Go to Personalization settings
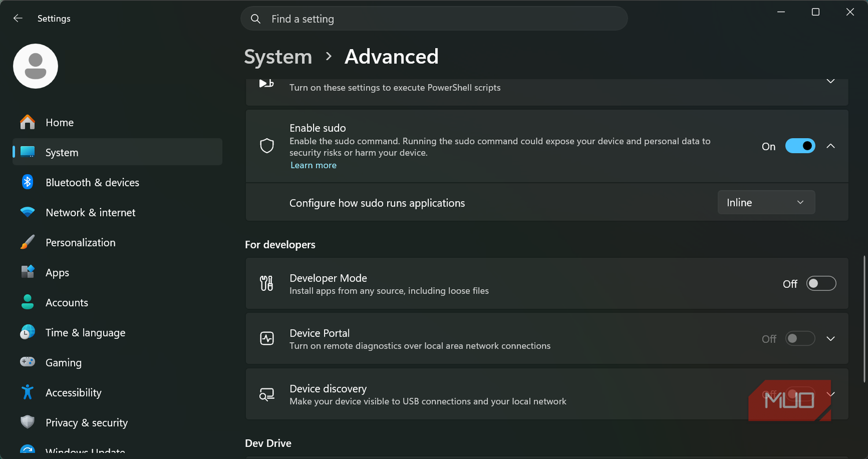 pos(117,242)
